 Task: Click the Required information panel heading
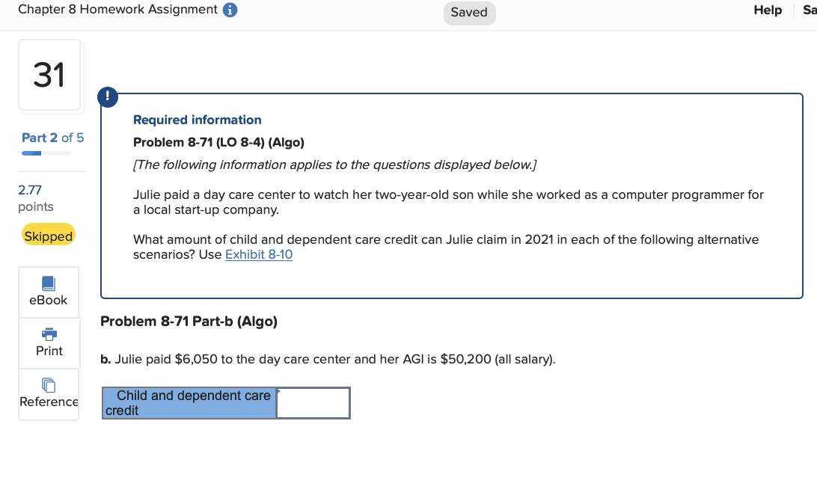(x=197, y=120)
